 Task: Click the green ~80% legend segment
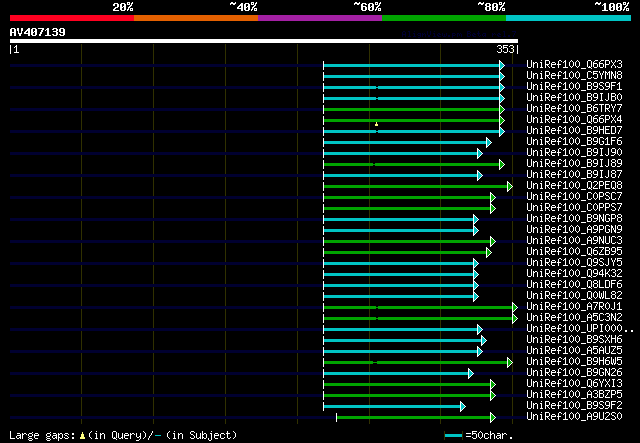[x=444, y=18]
